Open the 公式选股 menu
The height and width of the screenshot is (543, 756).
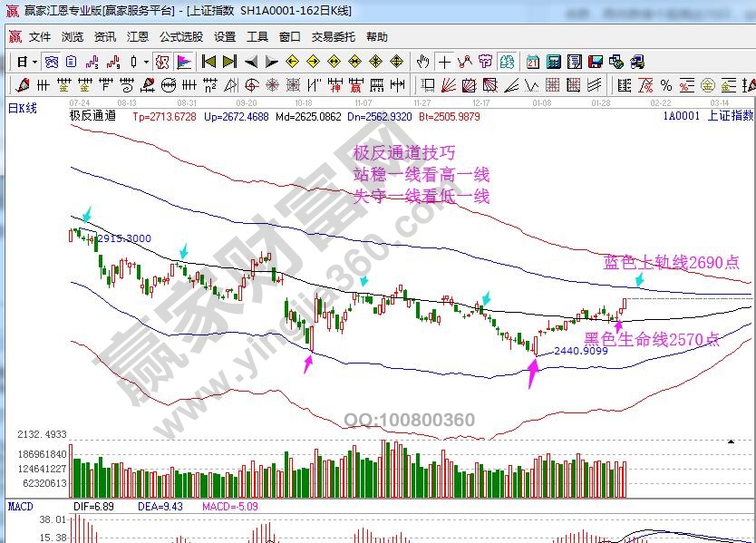tap(180, 37)
